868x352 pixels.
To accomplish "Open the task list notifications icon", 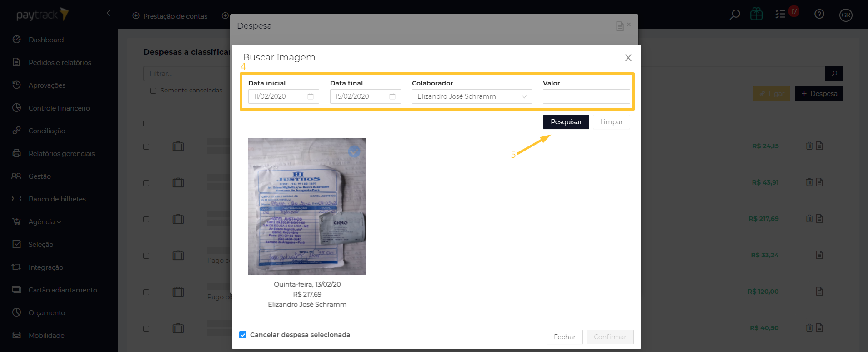I will pyautogui.click(x=780, y=15).
